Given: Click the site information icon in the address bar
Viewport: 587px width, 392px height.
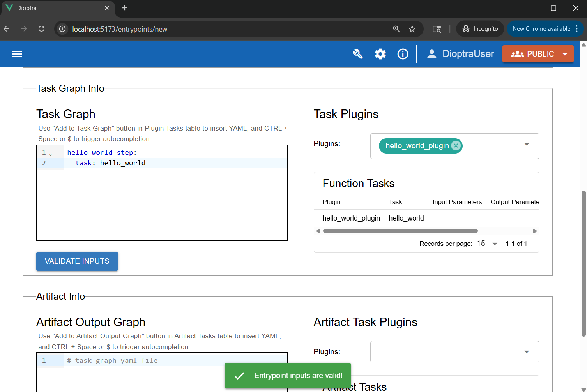Looking at the screenshot, I should click(62, 28).
